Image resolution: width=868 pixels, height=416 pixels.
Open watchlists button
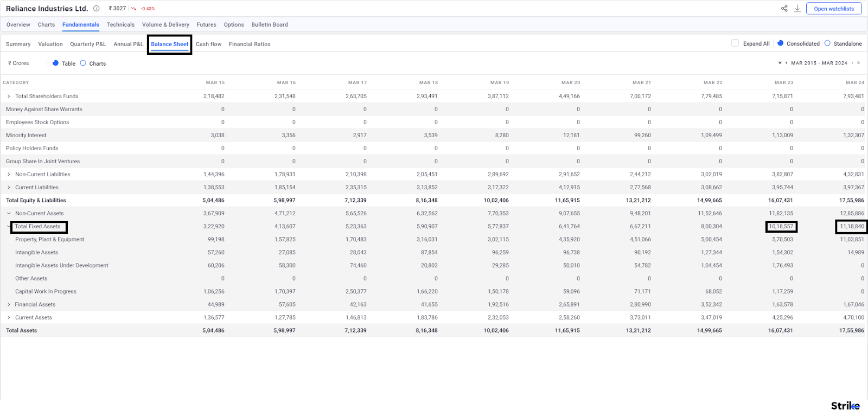click(834, 9)
